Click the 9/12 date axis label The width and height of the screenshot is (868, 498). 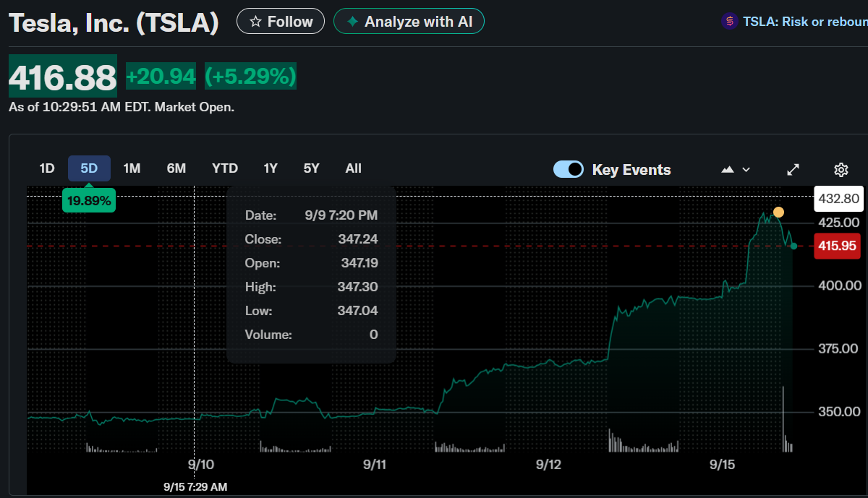click(x=549, y=465)
